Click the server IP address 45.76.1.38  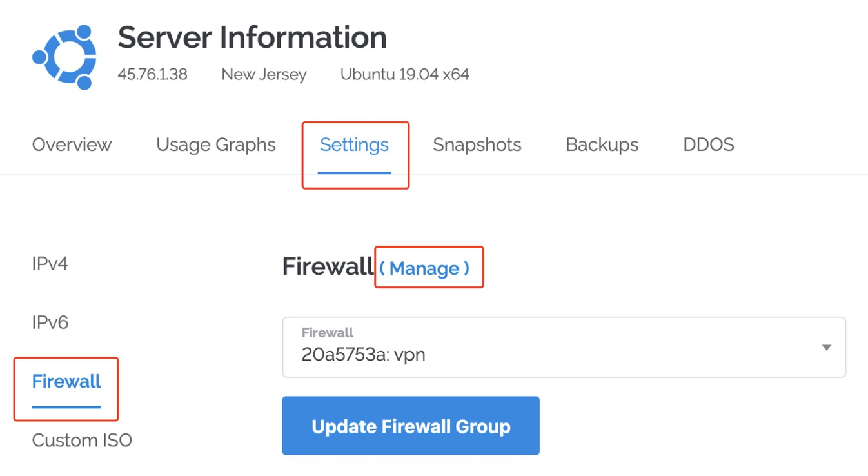pyautogui.click(x=152, y=74)
